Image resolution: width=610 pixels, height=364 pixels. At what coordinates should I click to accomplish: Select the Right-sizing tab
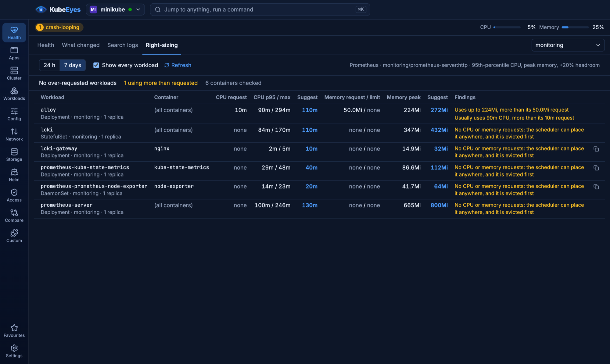click(x=162, y=45)
